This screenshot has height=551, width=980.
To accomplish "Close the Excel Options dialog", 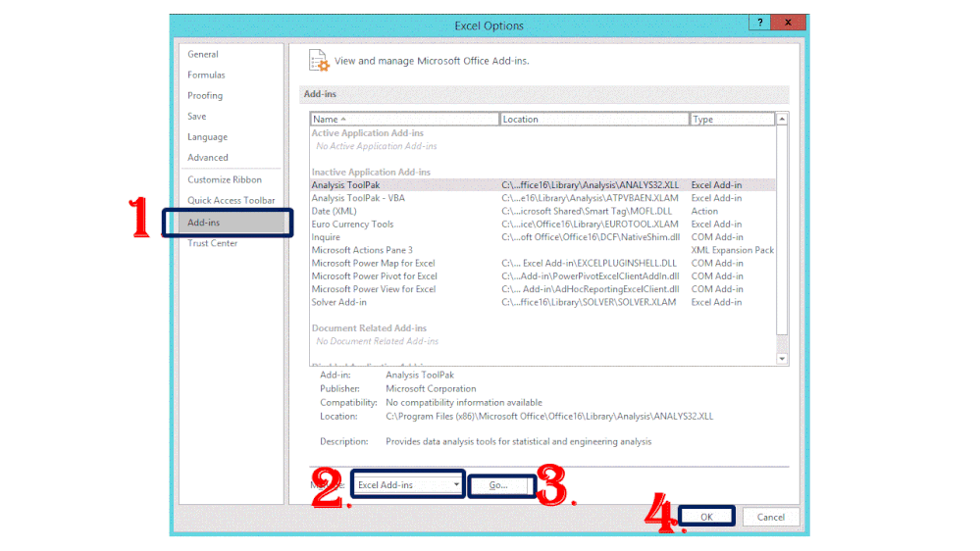I will coord(788,23).
